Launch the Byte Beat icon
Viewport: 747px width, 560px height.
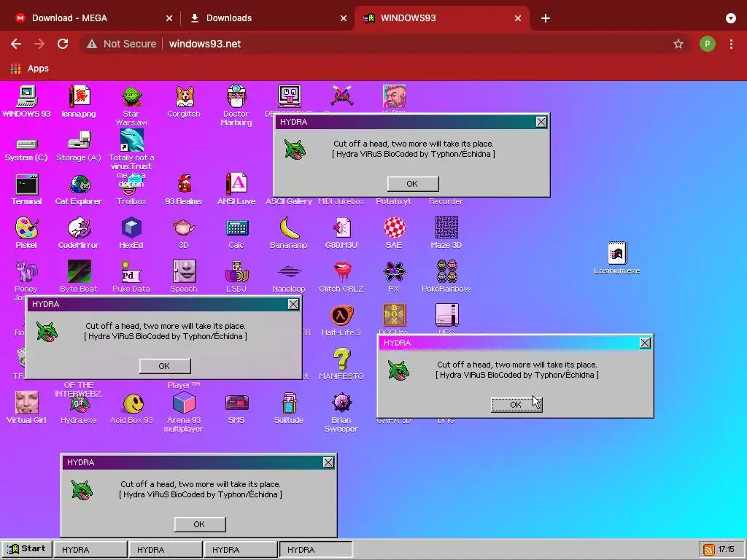(x=79, y=276)
